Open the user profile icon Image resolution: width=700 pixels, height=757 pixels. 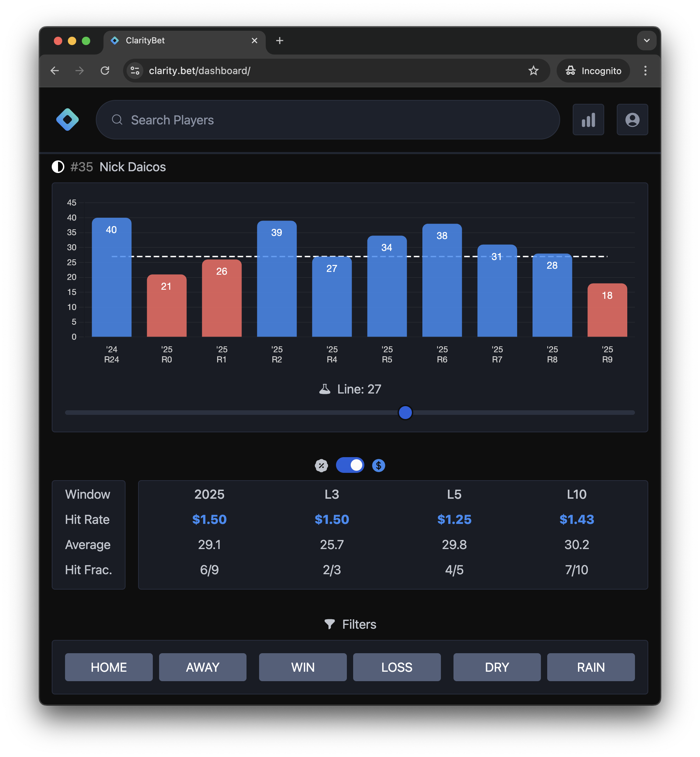tap(632, 120)
